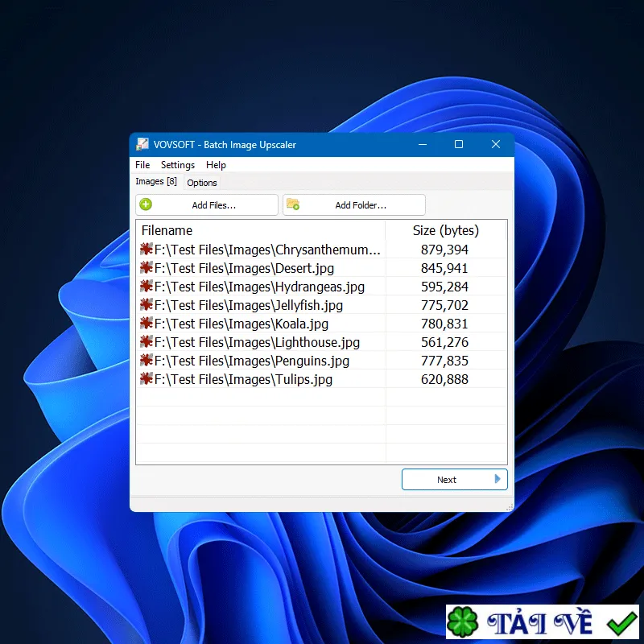Select the Hydrangeas.jpg row
The image size is (644, 644).
click(x=321, y=287)
